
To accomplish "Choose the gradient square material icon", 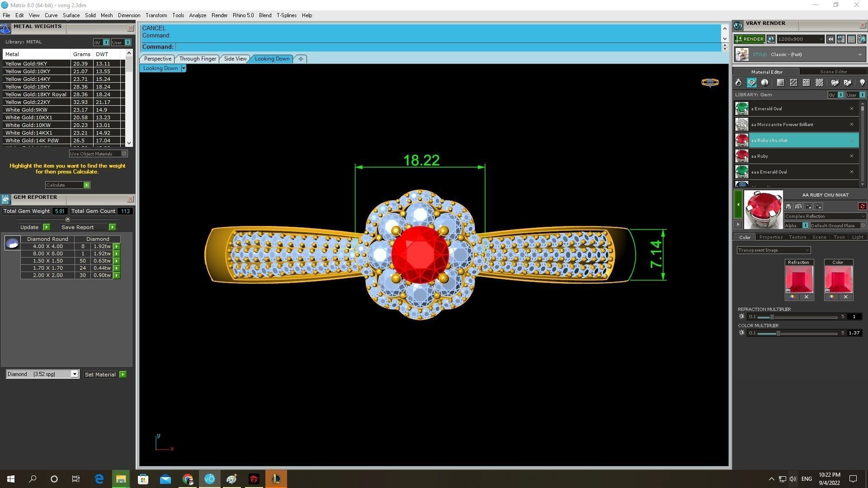I will (x=780, y=83).
